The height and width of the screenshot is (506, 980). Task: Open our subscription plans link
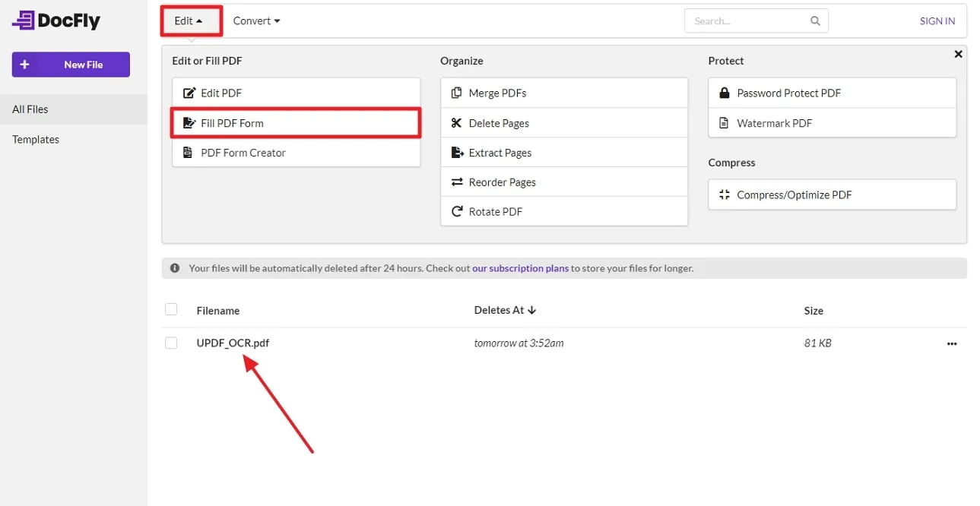click(520, 267)
